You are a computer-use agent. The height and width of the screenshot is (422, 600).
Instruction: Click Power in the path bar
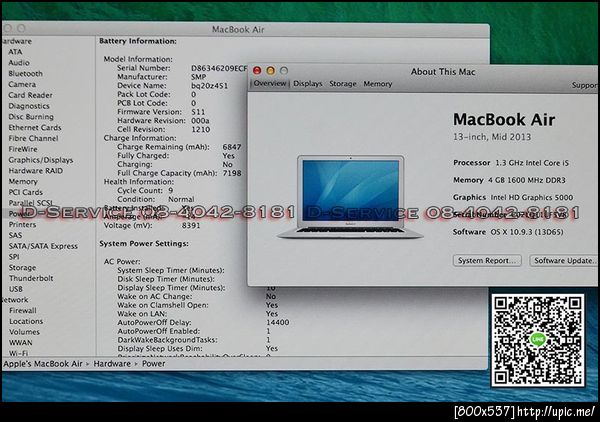point(154,363)
